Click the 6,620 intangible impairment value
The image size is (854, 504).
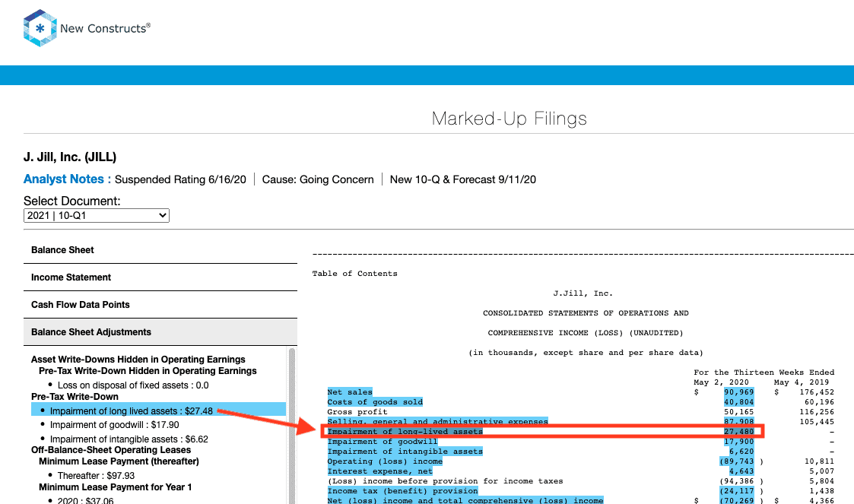[741, 452]
